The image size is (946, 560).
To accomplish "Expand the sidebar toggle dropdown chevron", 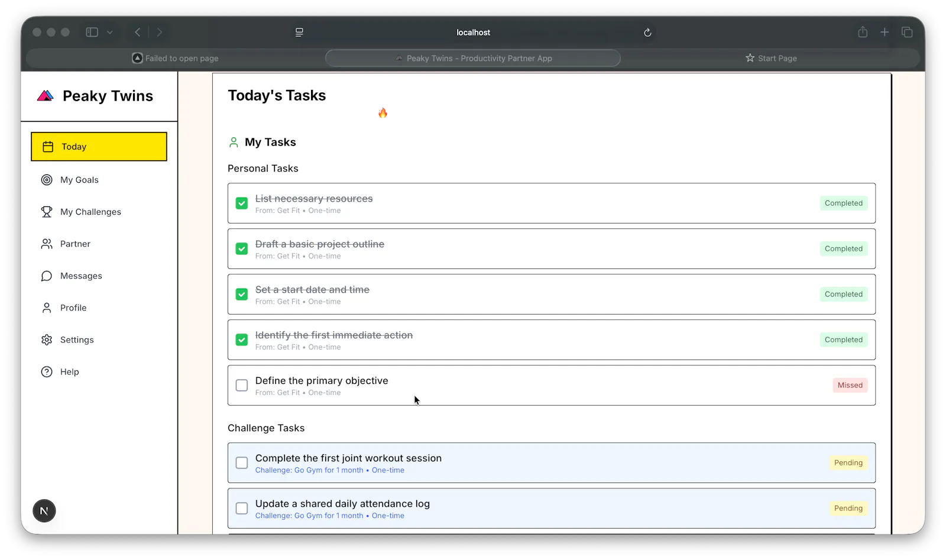I will point(110,33).
